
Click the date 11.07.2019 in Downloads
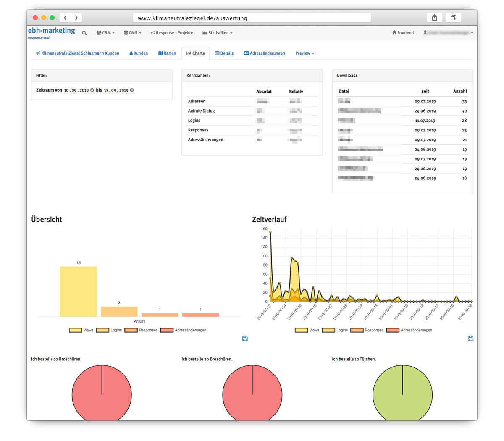tap(425, 121)
